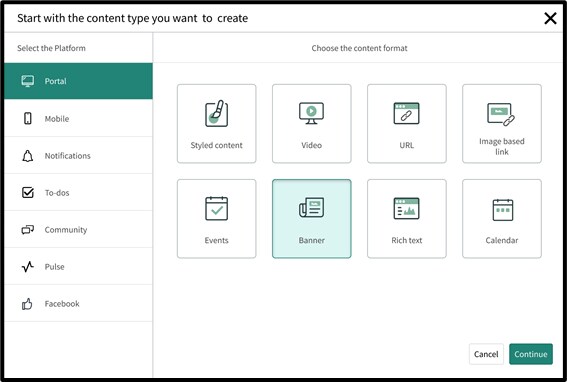The width and height of the screenshot is (567, 382).
Task: Click the Community chat bubbles icon
Action: tap(28, 230)
